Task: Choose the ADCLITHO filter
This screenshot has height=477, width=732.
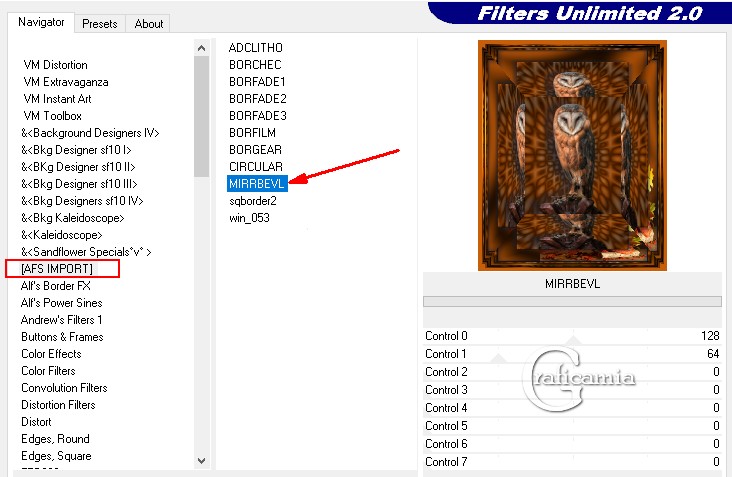Action: click(x=255, y=48)
